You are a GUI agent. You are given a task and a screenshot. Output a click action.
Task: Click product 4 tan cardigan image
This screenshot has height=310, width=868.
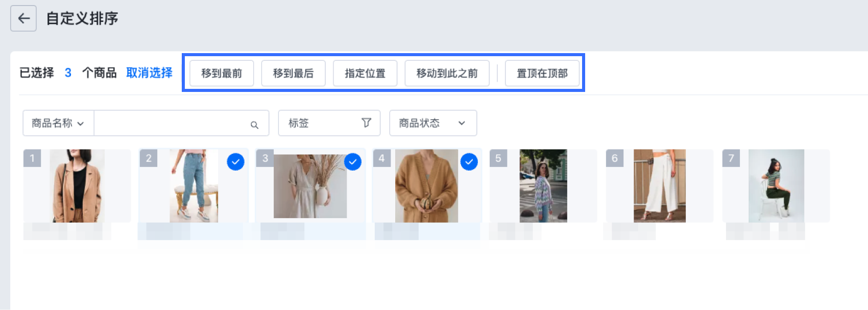[x=427, y=186]
